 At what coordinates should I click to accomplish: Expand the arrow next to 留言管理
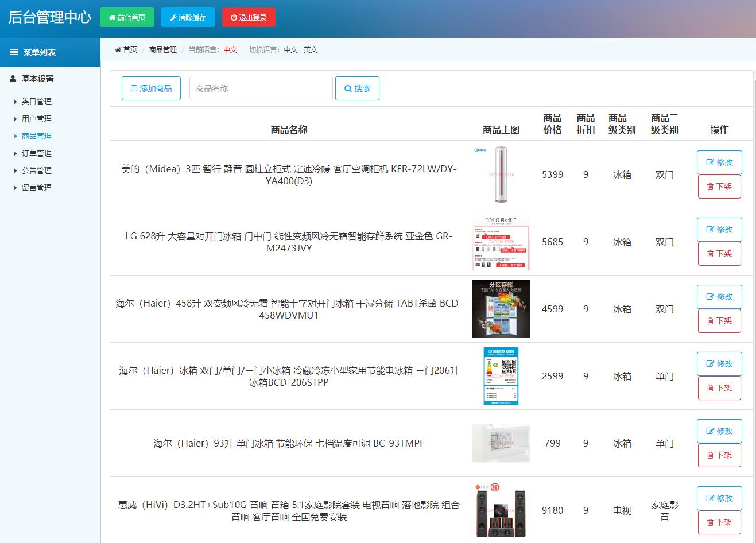point(15,188)
